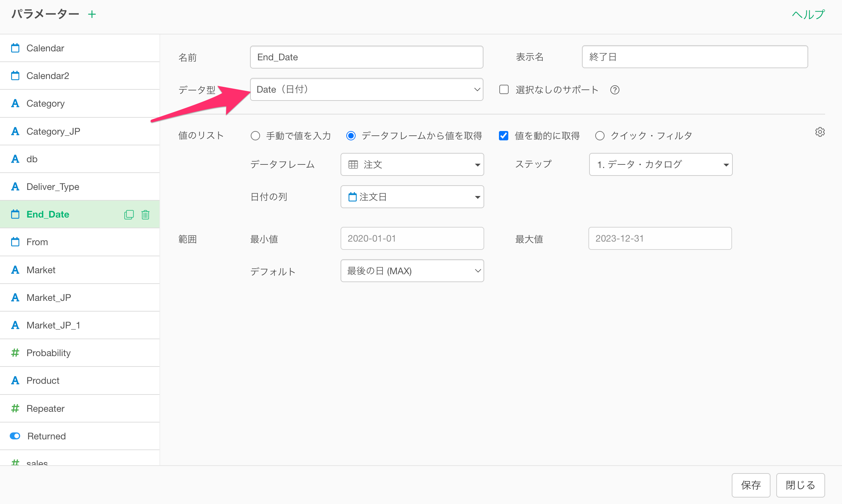Click the Calendar parameter's date icon

pyautogui.click(x=15, y=48)
